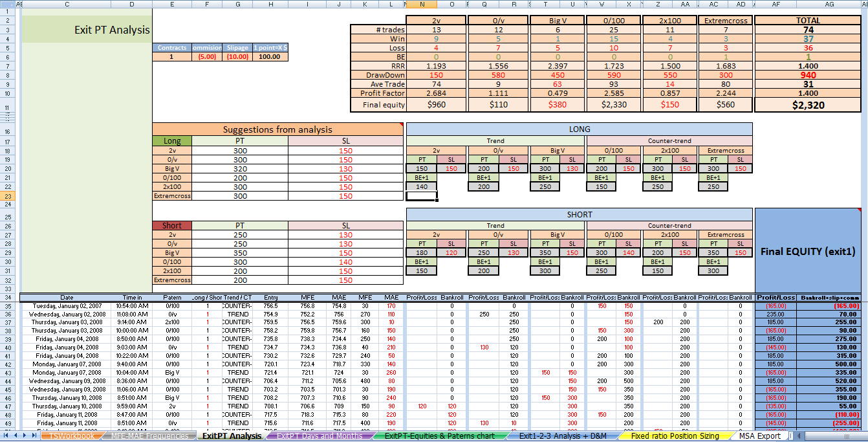The image size is (868, 442).
Task: Switch to Exit1-2-3 Analysis + D&M tab
Action: click(x=563, y=436)
